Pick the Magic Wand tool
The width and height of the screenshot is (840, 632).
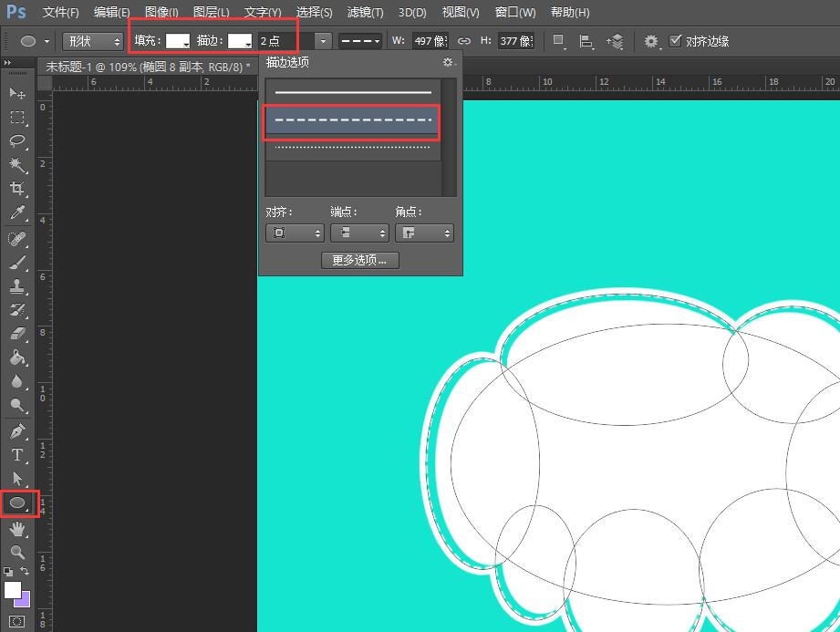(17, 164)
